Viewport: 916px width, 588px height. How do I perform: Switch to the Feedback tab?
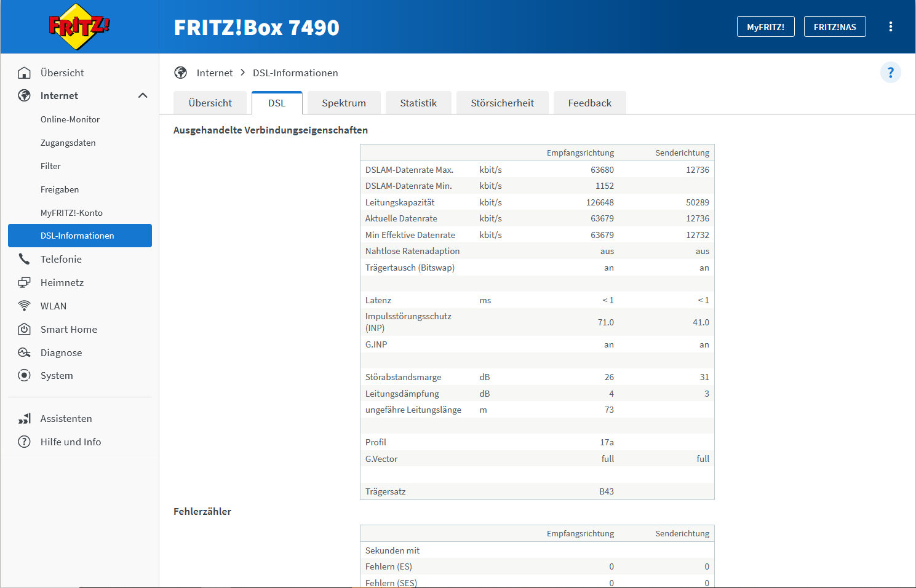[x=590, y=103]
